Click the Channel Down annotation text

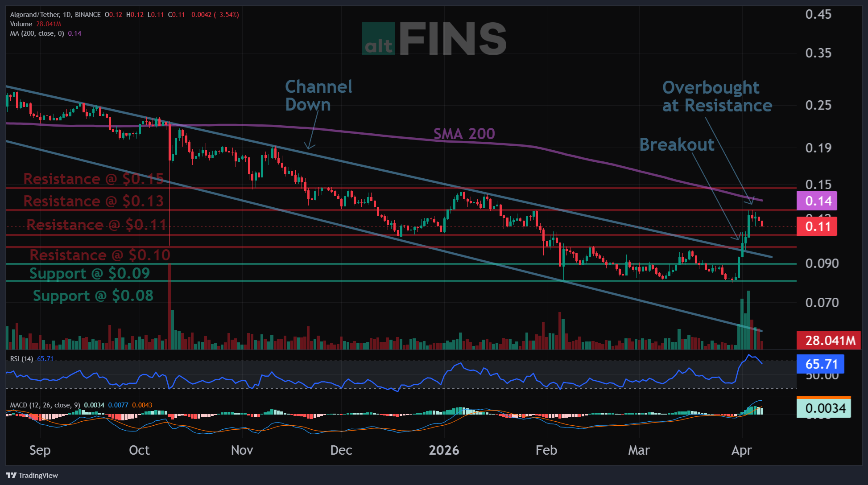click(x=318, y=95)
